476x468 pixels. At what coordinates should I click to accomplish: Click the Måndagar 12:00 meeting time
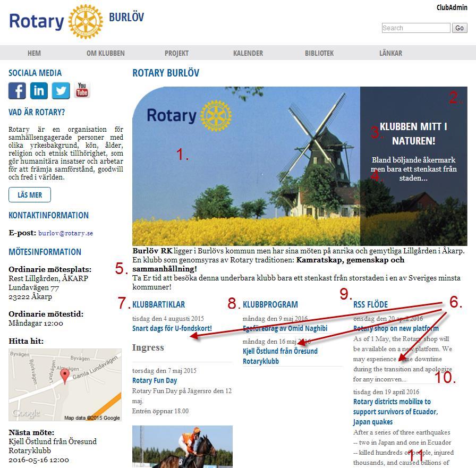[36, 323]
